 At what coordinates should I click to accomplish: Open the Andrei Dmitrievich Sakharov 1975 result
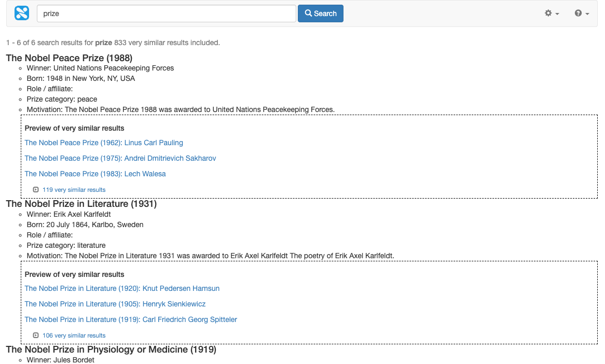click(120, 158)
